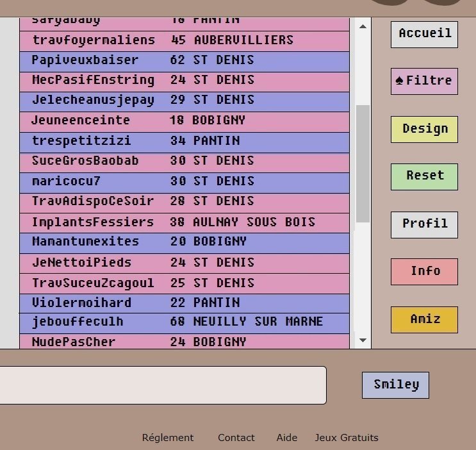This screenshot has height=450, width=476.
Task: Open the Réglement footer link
Action: click(168, 438)
